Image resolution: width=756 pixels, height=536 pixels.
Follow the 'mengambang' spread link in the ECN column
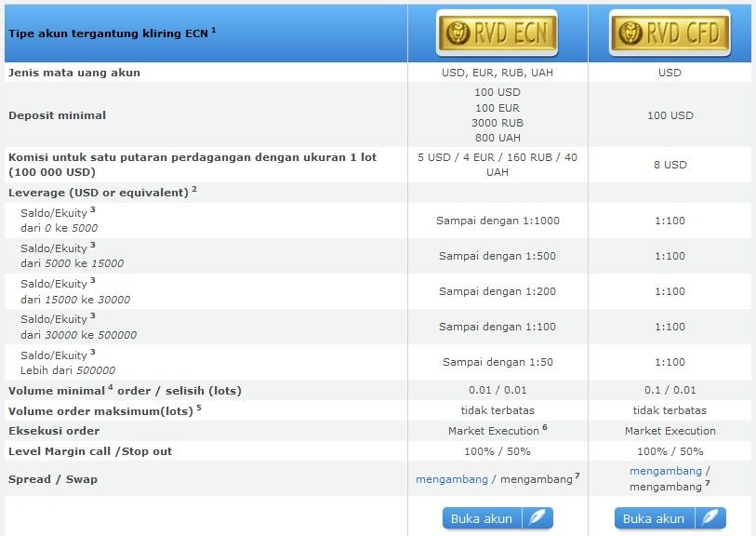tap(452, 479)
